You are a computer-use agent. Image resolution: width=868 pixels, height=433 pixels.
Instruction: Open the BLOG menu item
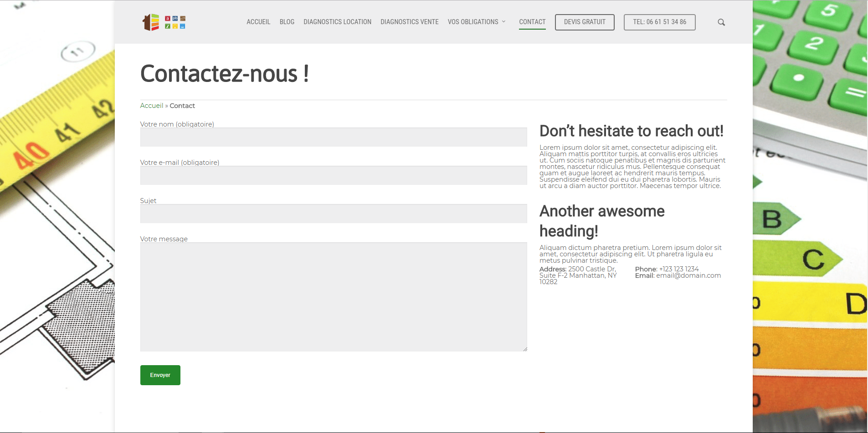tap(287, 22)
